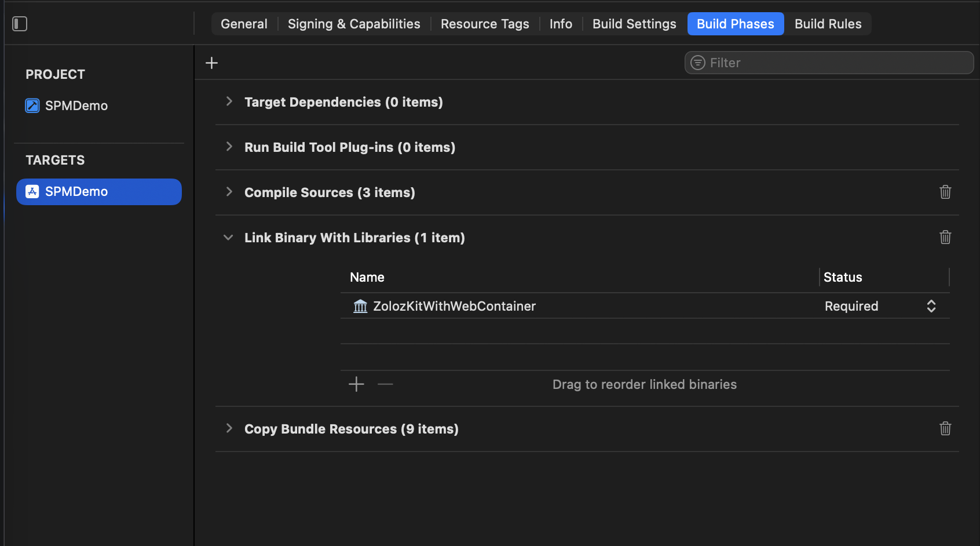This screenshot has height=546, width=980.
Task: Remove linked library with the minus button
Action: click(x=385, y=384)
